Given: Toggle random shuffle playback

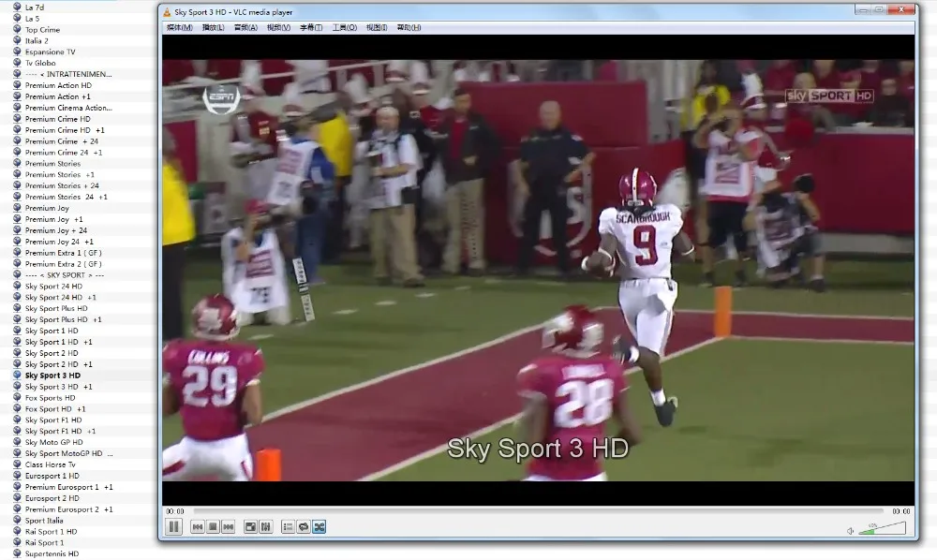Looking at the screenshot, I should (x=320, y=526).
